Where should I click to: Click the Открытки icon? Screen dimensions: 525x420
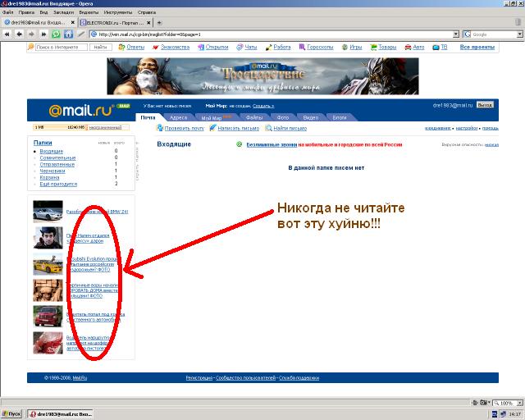(200, 48)
